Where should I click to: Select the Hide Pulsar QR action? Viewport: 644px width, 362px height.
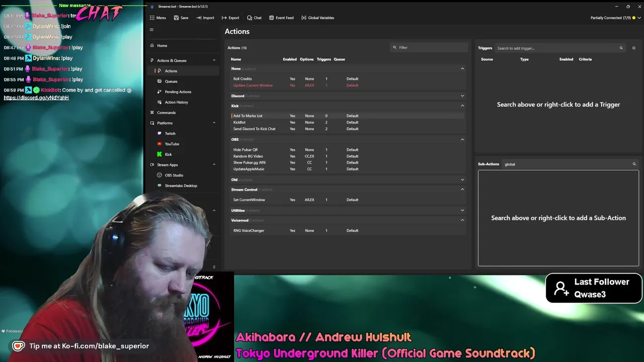pos(347,150)
